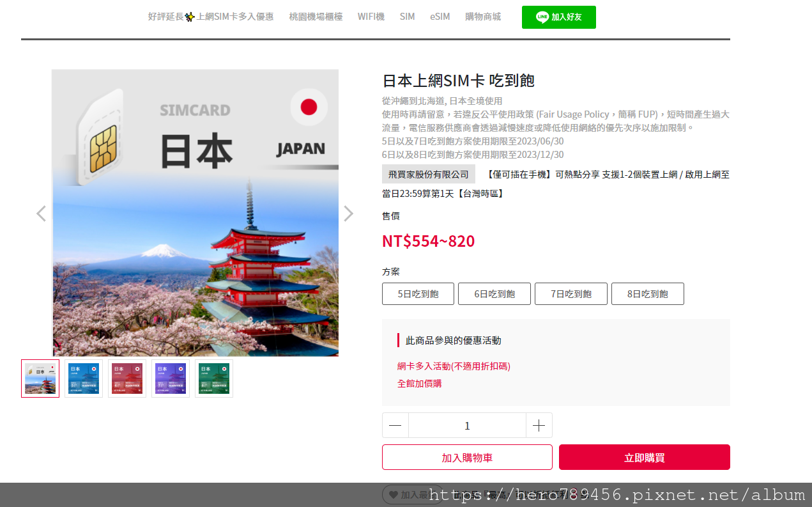Show the next product image with right arrow

coord(348,214)
